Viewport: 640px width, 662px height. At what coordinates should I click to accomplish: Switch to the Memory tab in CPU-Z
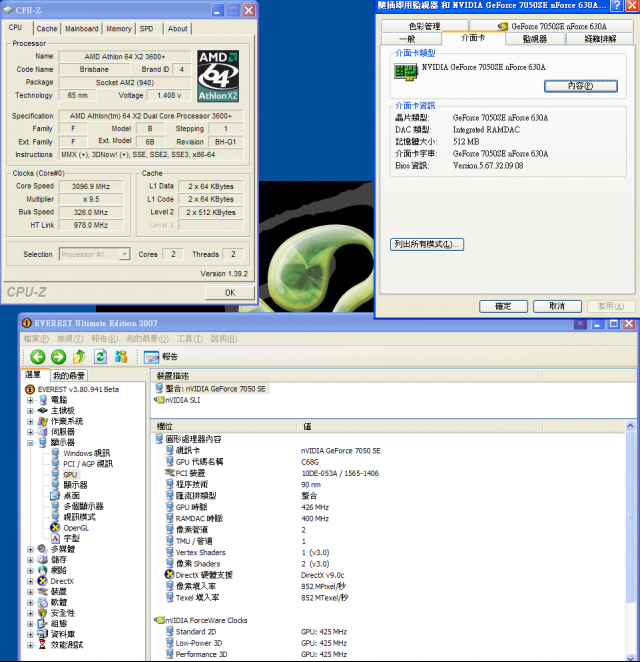(119, 29)
